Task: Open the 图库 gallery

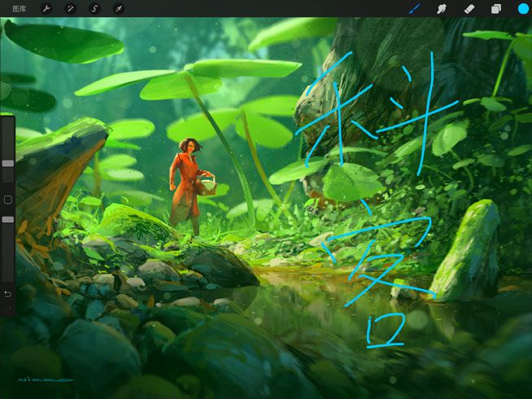Action: click(20, 9)
